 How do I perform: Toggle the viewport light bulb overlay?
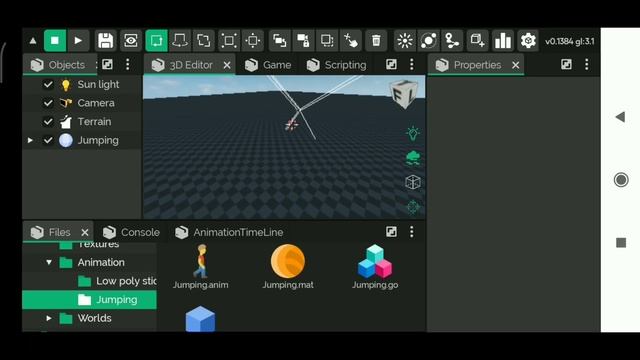413,133
